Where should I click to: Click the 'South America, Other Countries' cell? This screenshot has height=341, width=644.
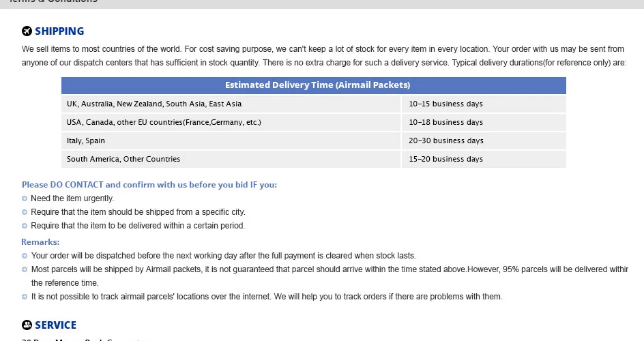click(x=123, y=159)
